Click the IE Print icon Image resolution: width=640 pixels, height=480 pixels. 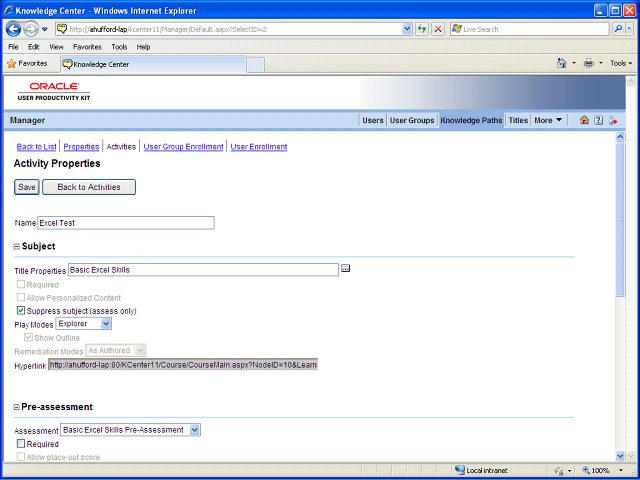589,63
